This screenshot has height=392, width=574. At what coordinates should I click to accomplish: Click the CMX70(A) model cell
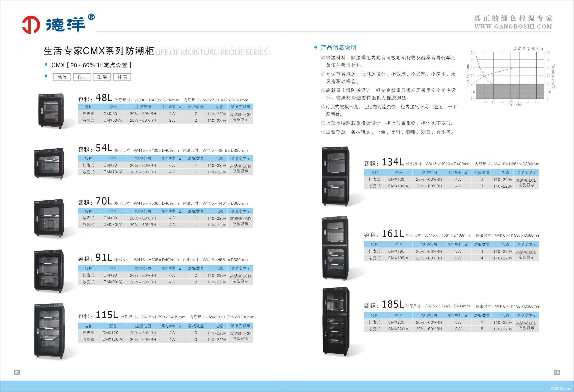tap(113, 172)
